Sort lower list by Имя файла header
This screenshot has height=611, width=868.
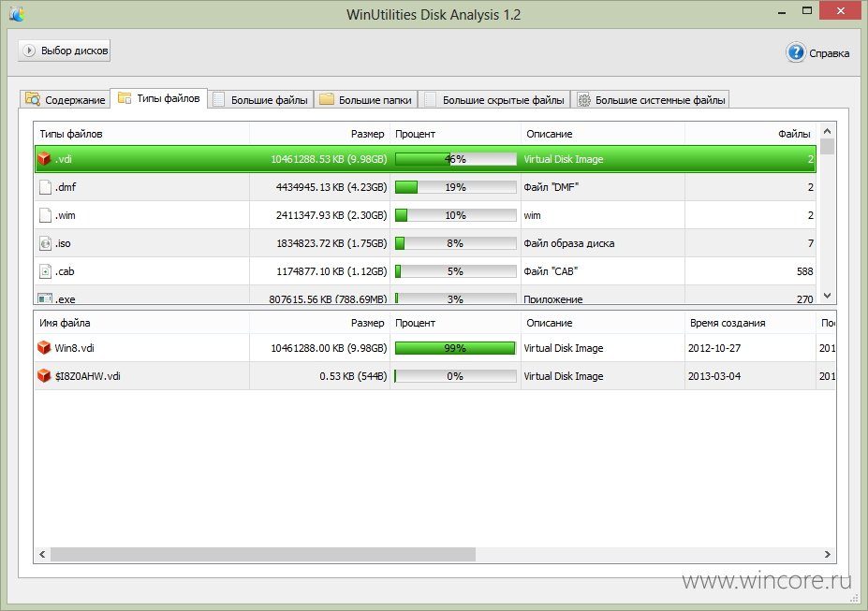point(141,323)
